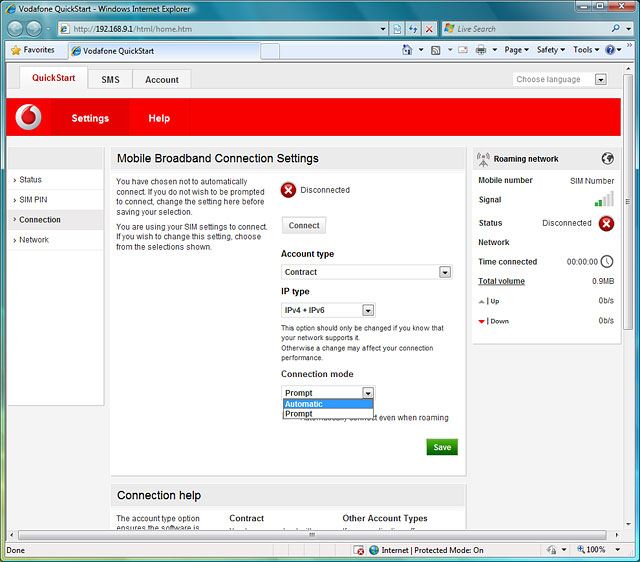
Task: Click the Total volume link
Action: [501, 281]
